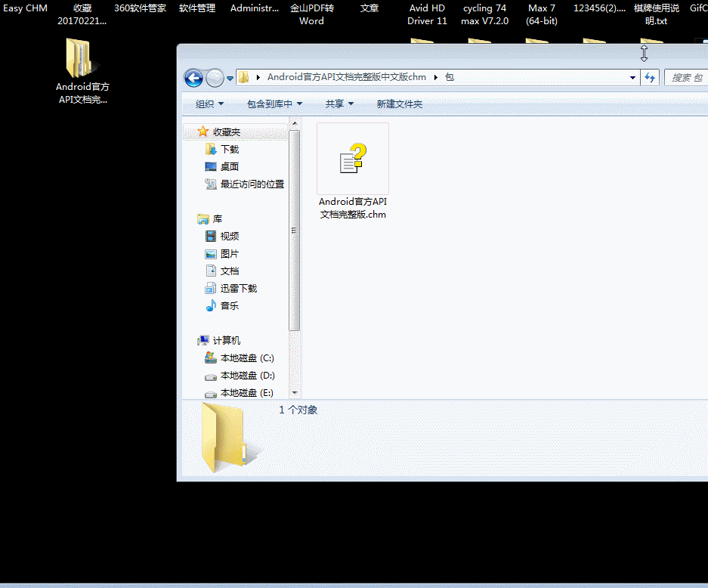Image resolution: width=708 pixels, height=588 pixels.
Task: Click the 桌面 monitor icon
Action: [210, 166]
